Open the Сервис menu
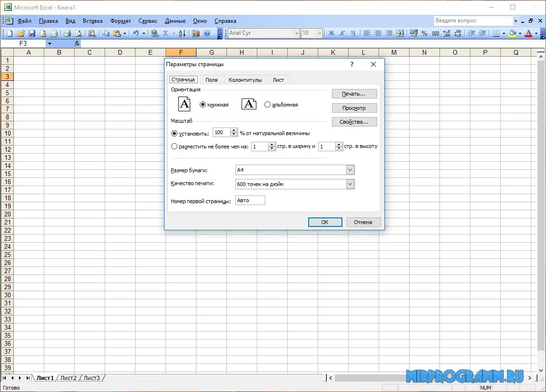The height and width of the screenshot is (392, 546). (x=148, y=21)
